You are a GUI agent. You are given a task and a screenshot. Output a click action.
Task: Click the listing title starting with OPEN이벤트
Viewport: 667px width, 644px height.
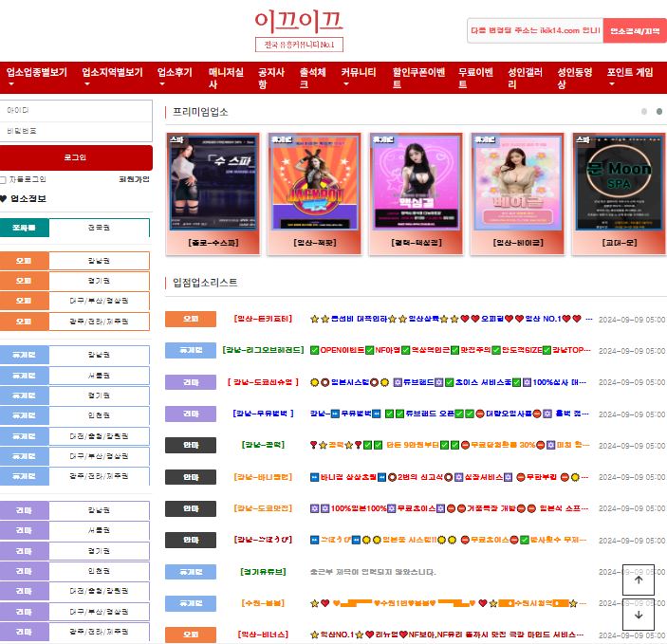[450, 350]
